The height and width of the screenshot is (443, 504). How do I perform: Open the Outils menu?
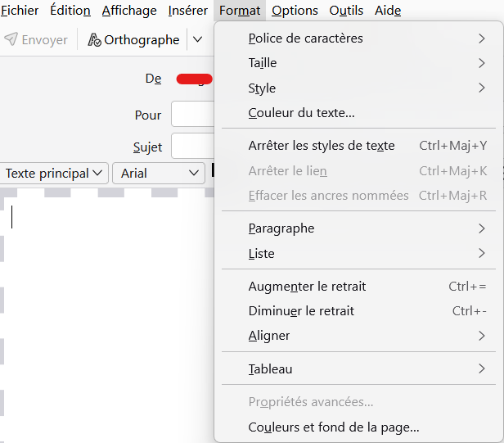point(346,11)
